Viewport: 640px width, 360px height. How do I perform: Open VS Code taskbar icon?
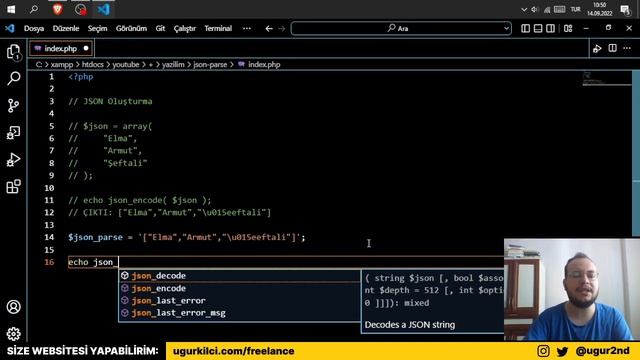[x=103, y=9]
